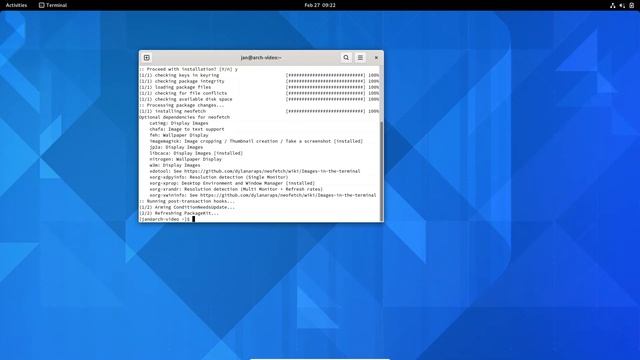The width and height of the screenshot is (640, 360).
Task: Open the xorg-xwininfo neofetch wiki GitHub link
Action: 288,195
